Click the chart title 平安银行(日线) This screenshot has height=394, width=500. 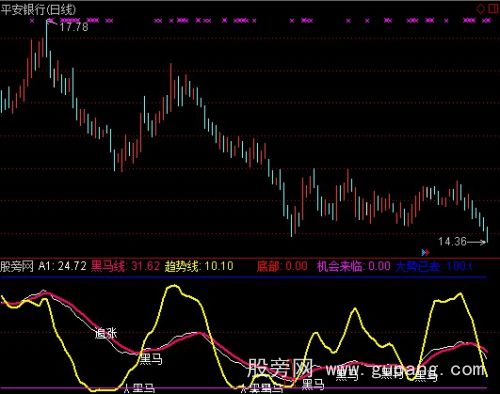(x=38, y=9)
